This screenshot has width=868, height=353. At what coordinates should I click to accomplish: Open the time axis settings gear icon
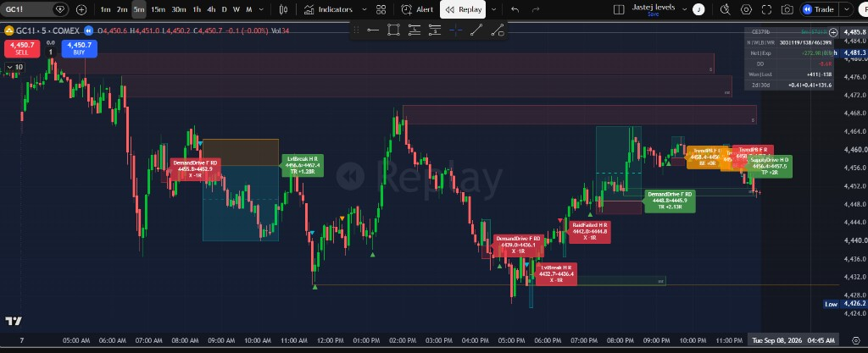point(856,340)
